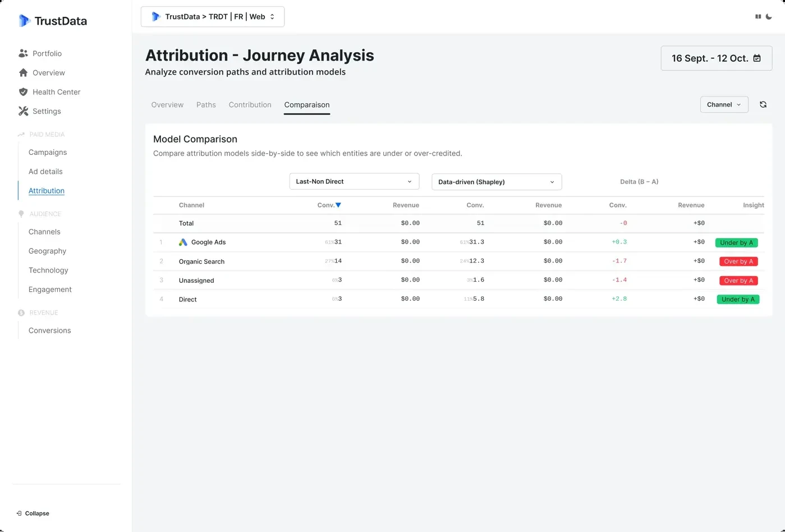Open the Last-Non Direct model dropdown
Image resolution: width=785 pixels, height=532 pixels.
click(354, 181)
